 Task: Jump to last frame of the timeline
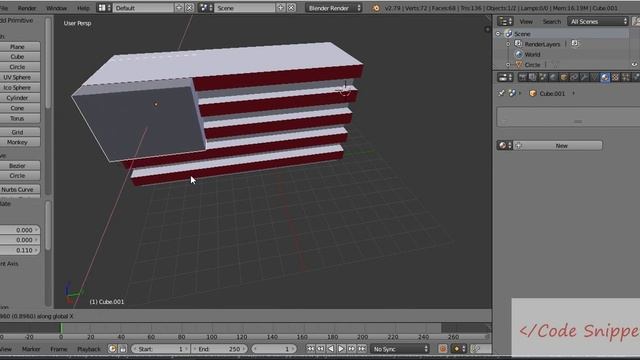pyautogui.click(x=362, y=349)
